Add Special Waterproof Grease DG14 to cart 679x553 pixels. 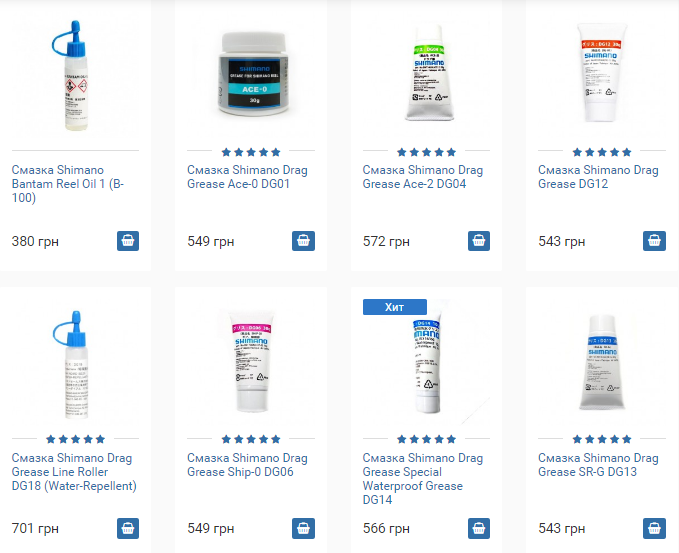479,528
